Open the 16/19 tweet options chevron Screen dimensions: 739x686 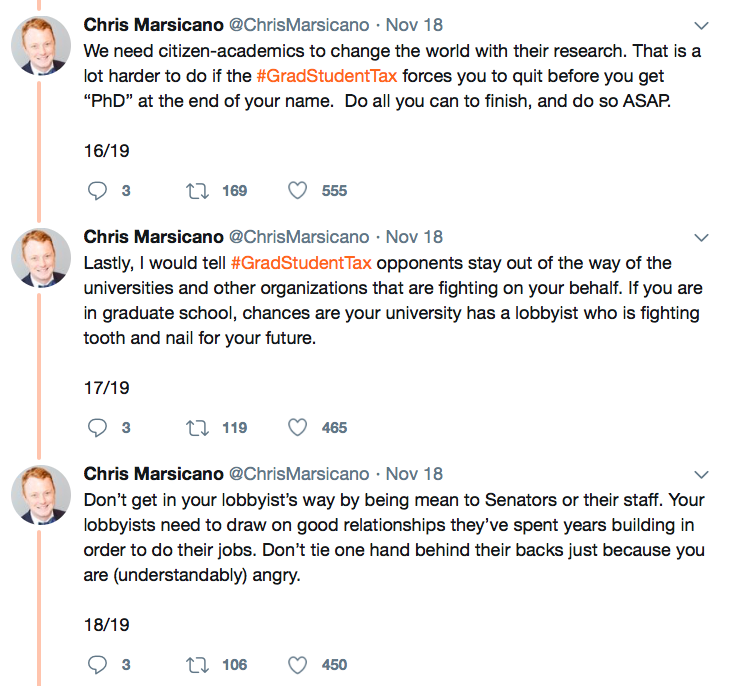click(701, 24)
